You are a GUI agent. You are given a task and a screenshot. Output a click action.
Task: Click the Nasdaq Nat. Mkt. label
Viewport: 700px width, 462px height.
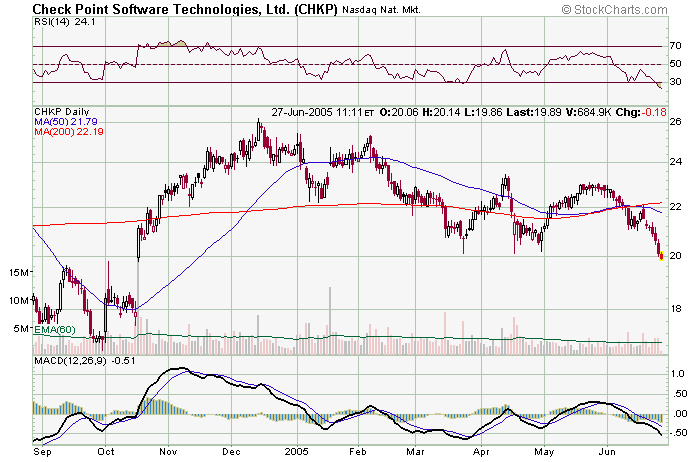(x=381, y=10)
